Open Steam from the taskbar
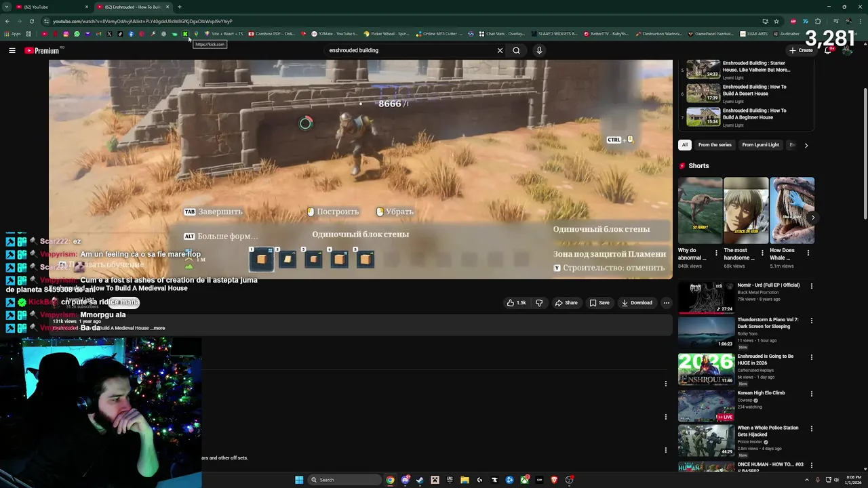This screenshot has width=868, height=488. pos(420,480)
